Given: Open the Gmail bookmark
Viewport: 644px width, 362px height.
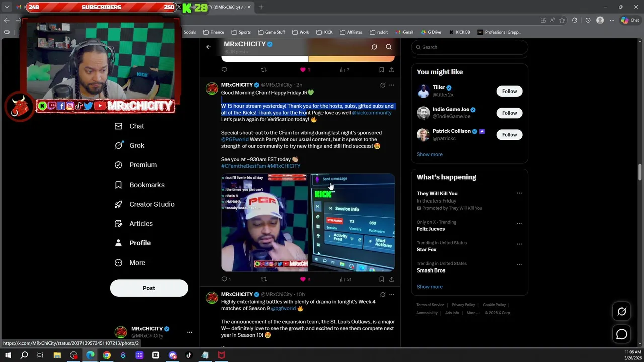Looking at the screenshot, I should [404, 32].
